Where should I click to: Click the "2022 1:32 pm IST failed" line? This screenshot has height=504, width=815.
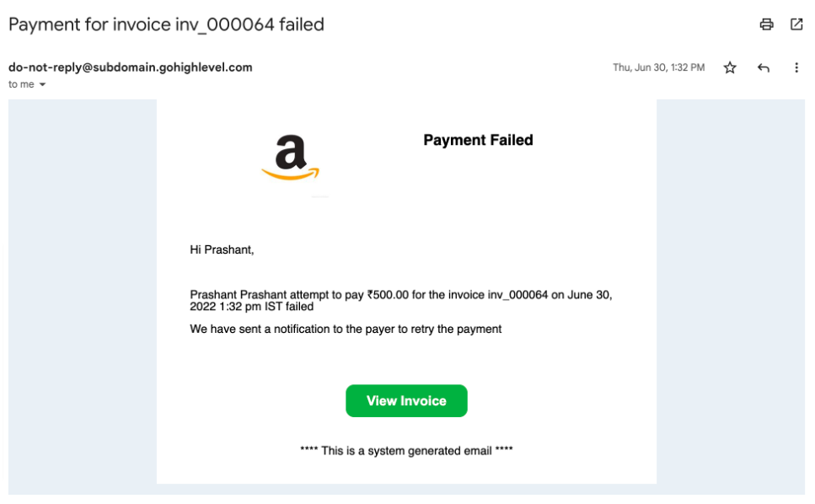[252, 307]
